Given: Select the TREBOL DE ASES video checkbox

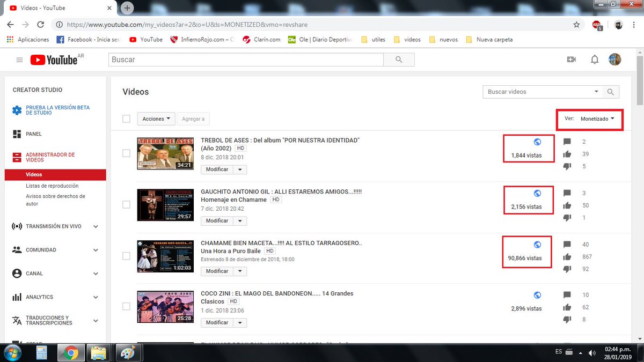Looking at the screenshot, I should [126, 153].
